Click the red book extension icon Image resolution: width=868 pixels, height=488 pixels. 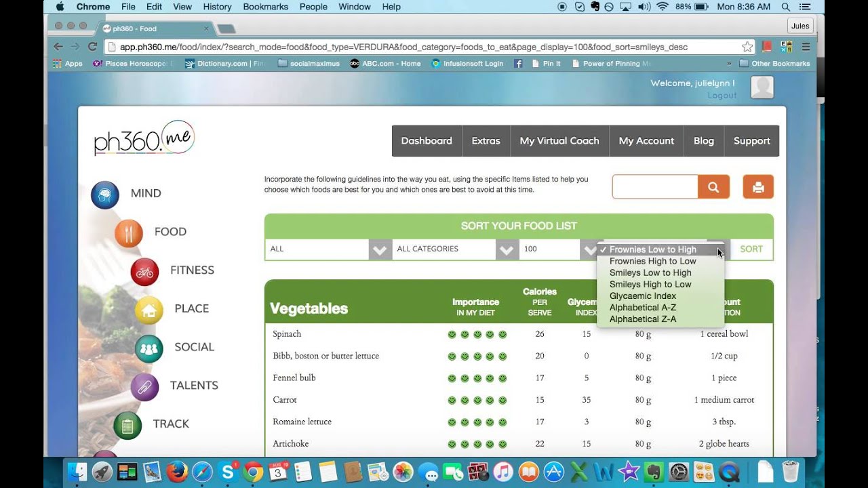coord(767,47)
